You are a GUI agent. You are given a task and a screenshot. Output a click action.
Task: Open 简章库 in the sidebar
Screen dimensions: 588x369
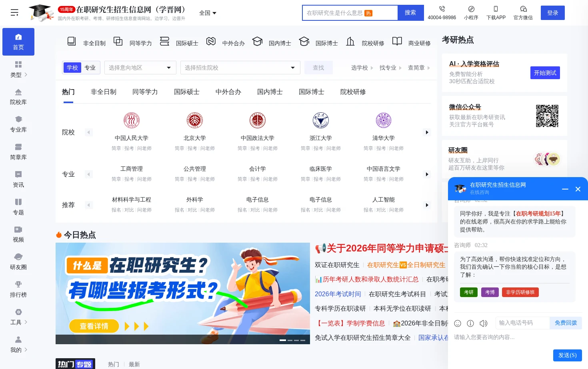pos(18,152)
